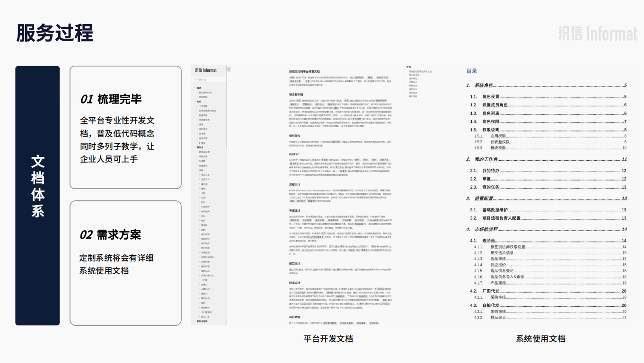Open TOC entry 4.2.1 采购审核
Screen dimensions: 644x363
coord(550,297)
